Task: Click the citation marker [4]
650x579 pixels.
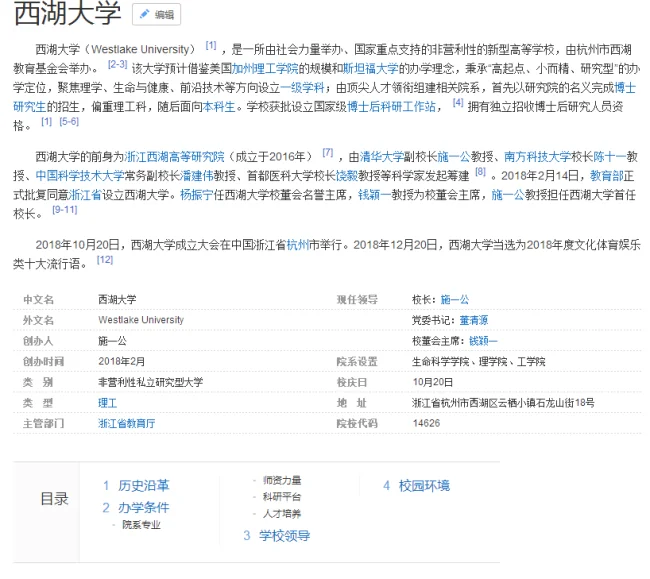Action: point(458,102)
